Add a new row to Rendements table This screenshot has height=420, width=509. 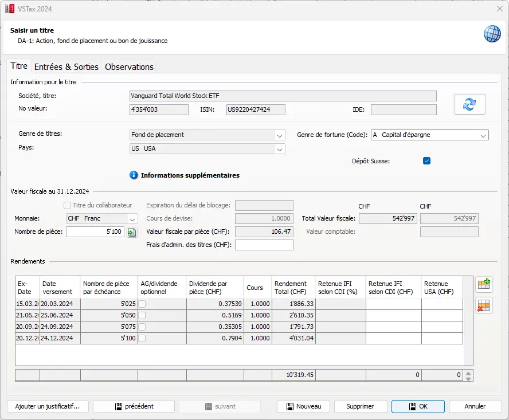pyautogui.click(x=484, y=284)
